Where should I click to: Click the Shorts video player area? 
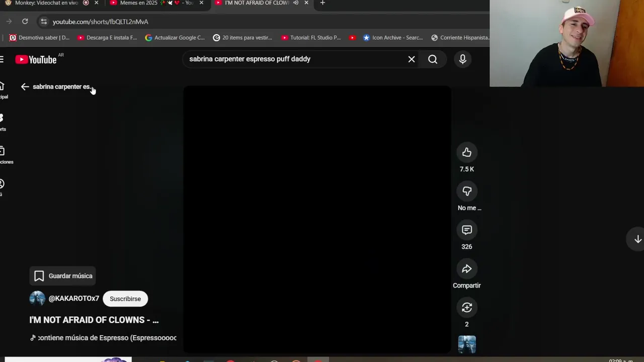click(317, 220)
